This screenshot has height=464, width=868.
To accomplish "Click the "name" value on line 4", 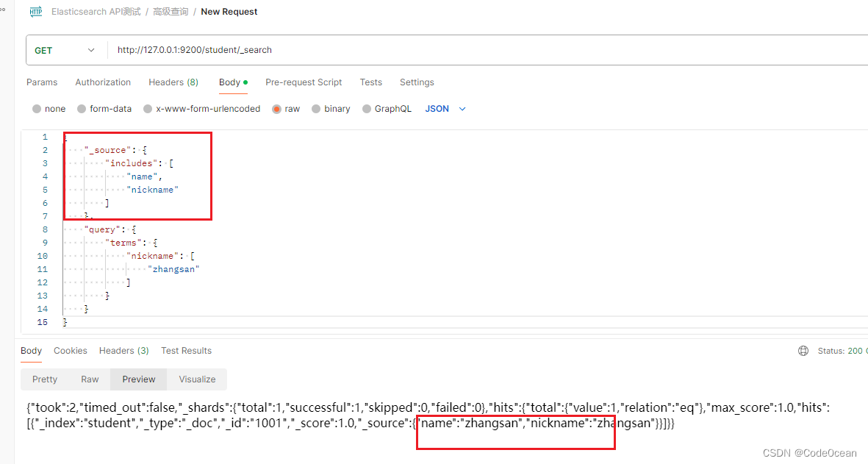I will point(142,176).
